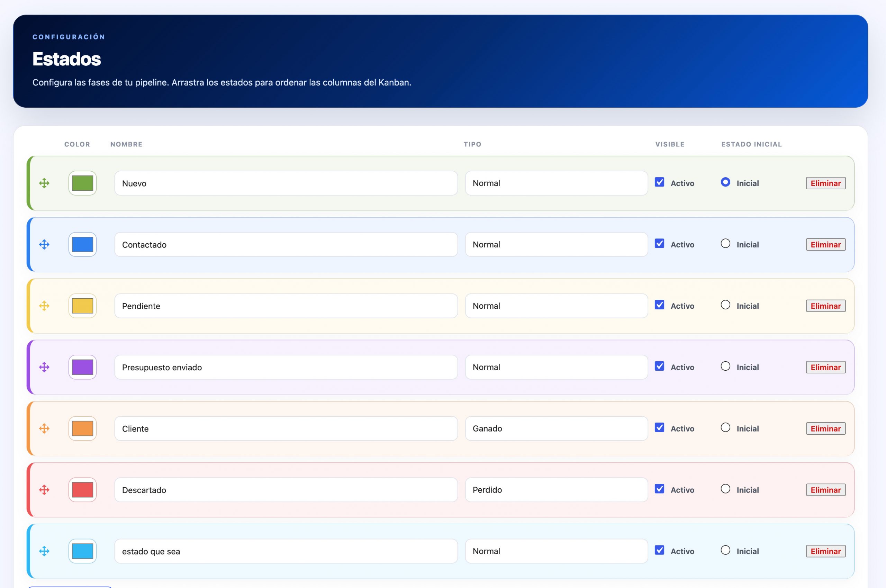Open the purple color picker for Presupuesto enviado
The image size is (886, 588).
tap(82, 367)
